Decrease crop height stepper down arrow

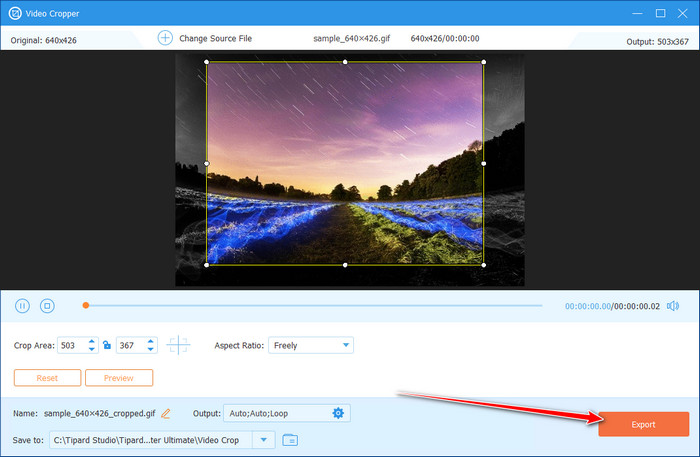pyautogui.click(x=150, y=349)
